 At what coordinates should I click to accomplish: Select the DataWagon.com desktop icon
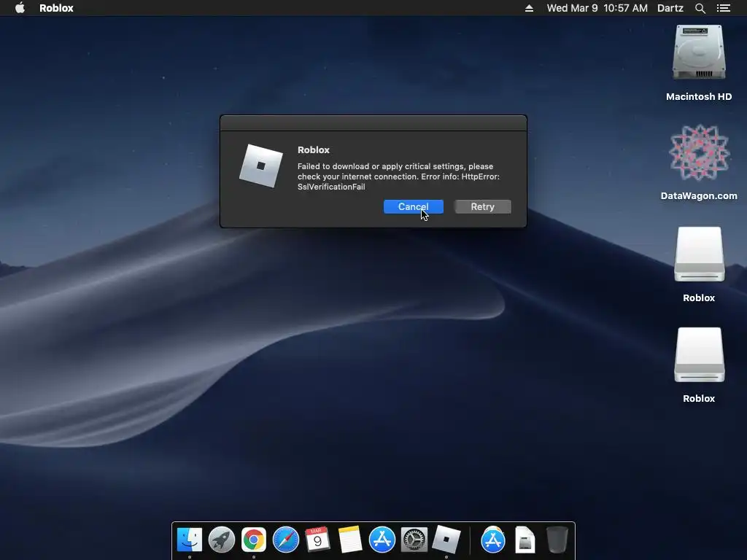point(699,152)
